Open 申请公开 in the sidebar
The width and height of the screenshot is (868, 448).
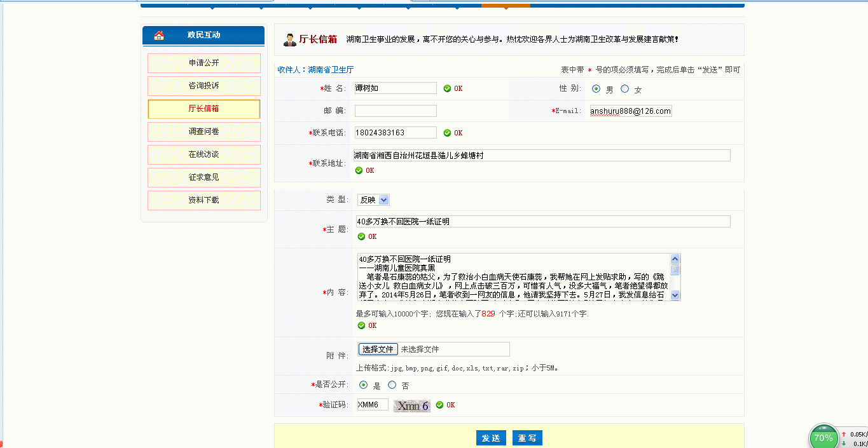pyautogui.click(x=204, y=63)
